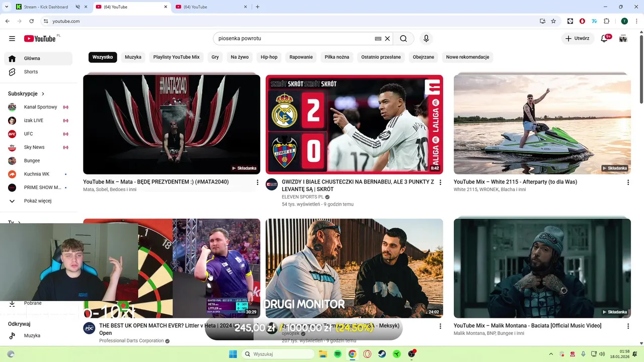The height and width of the screenshot is (362, 644).
Task: Open the Sky News subscription
Action: 38,147
